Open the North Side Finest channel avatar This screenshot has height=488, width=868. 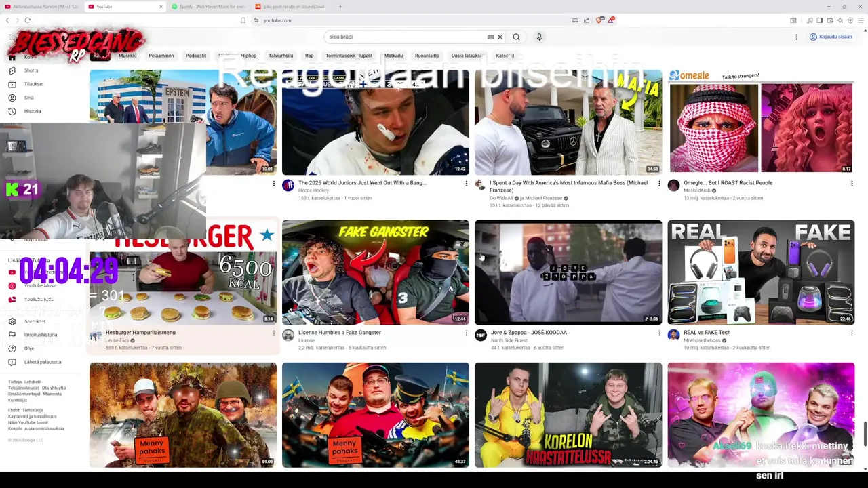point(481,335)
